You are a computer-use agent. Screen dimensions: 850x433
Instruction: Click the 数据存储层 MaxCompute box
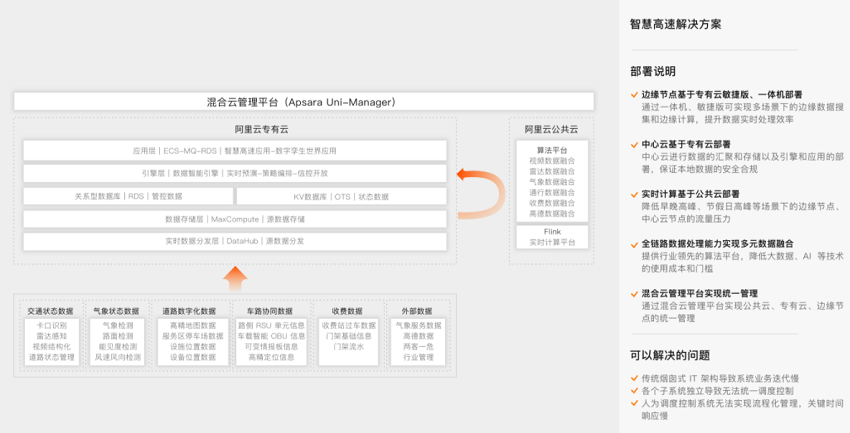pyautogui.click(x=235, y=219)
